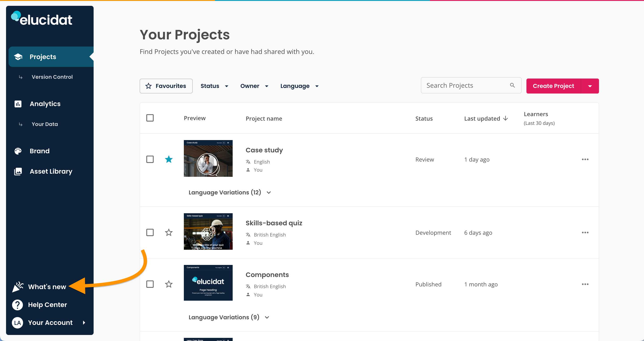Screen dimensions: 644x341
Task: Open more options for Case study
Action: [x=585, y=159]
